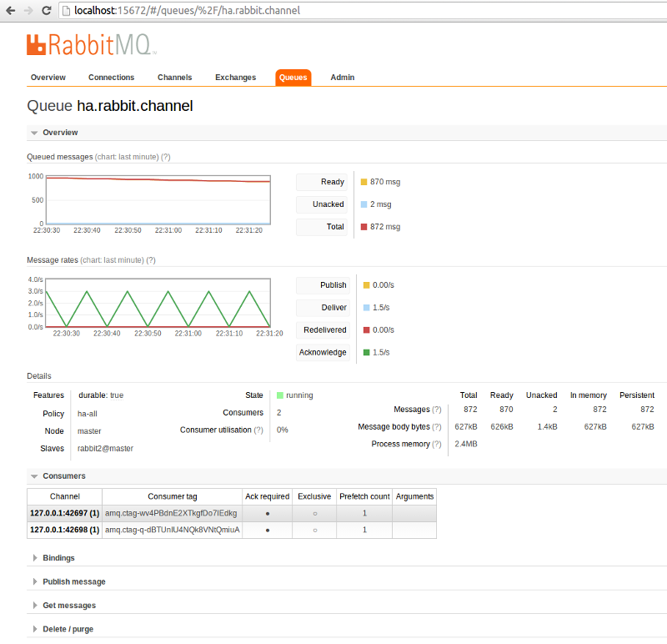Click Ack required dot for channel 42697
Viewport: 667px width, 644px height.
pos(268,514)
